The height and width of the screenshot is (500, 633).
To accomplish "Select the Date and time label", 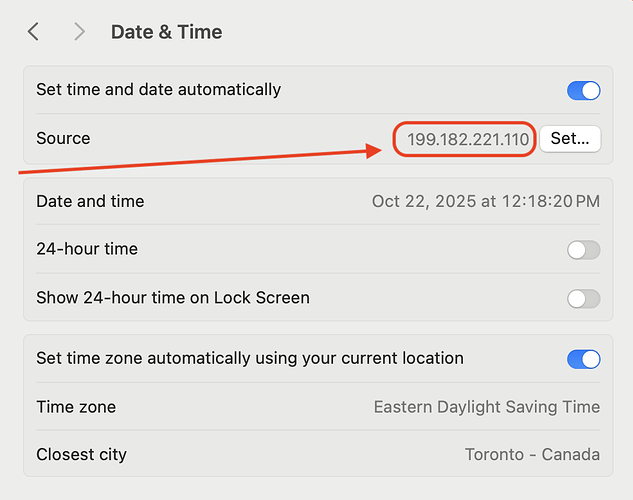I will pyautogui.click(x=90, y=202).
